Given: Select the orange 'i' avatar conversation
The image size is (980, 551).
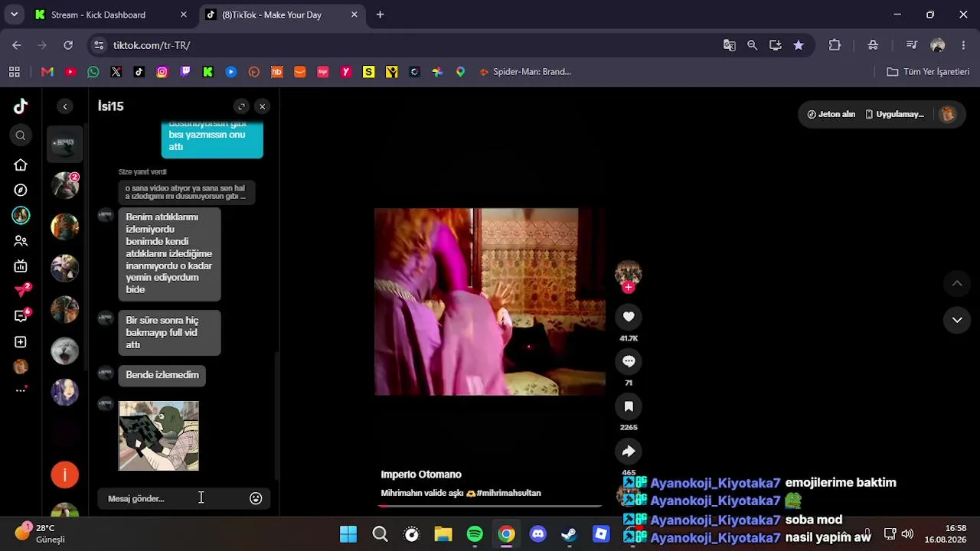Looking at the screenshot, I should (65, 475).
